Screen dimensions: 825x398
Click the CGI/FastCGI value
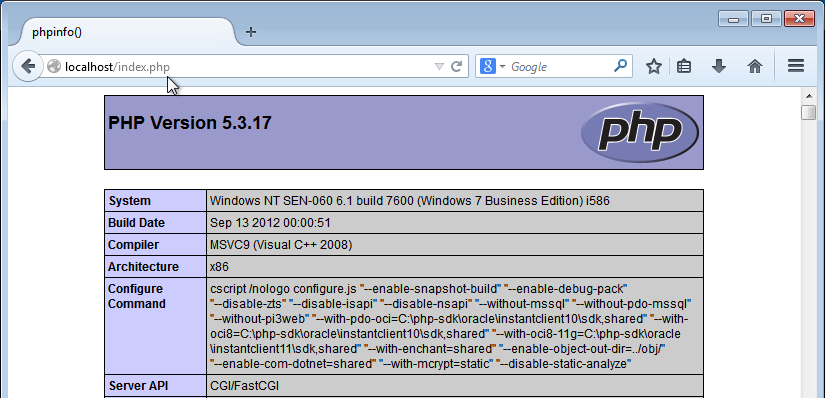tap(244, 386)
